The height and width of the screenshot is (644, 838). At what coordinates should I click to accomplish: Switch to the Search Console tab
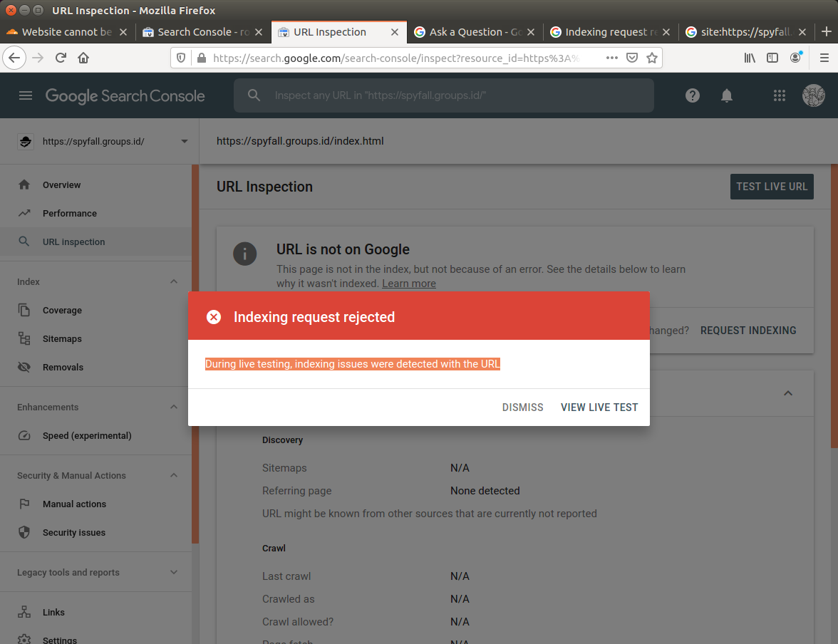click(203, 32)
